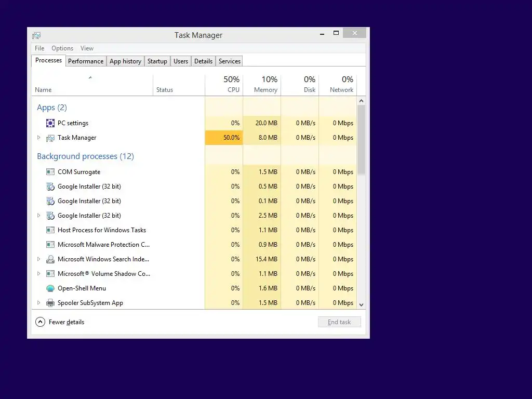The width and height of the screenshot is (532, 399).
Task: Expand Microsoft Volume Shadow Copy row
Action: tap(38, 273)
